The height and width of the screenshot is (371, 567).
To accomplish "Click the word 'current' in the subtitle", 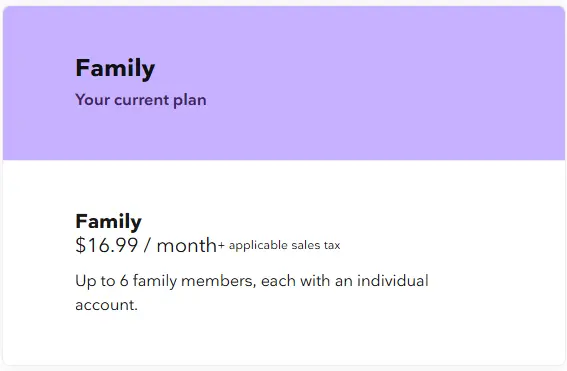I will (141, 101).
